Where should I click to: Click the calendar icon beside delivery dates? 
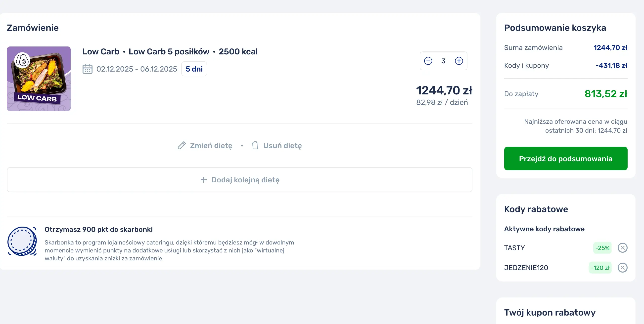(x=87, y=69)
